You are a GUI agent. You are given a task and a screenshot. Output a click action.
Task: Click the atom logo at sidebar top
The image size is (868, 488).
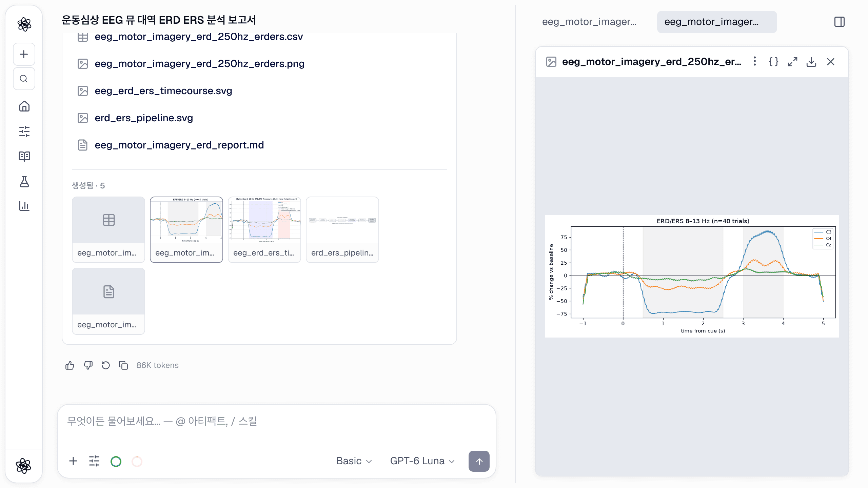(x=24, y=24)
